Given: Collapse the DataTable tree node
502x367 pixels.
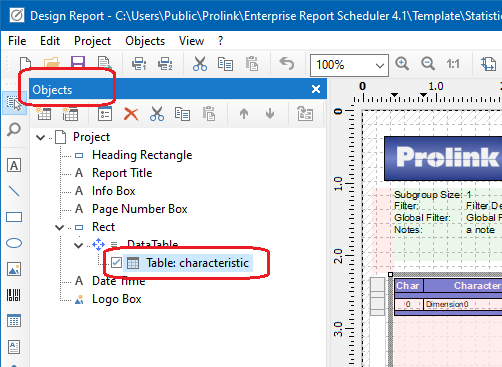Looking at the screenshot, I should coord(79,246).
